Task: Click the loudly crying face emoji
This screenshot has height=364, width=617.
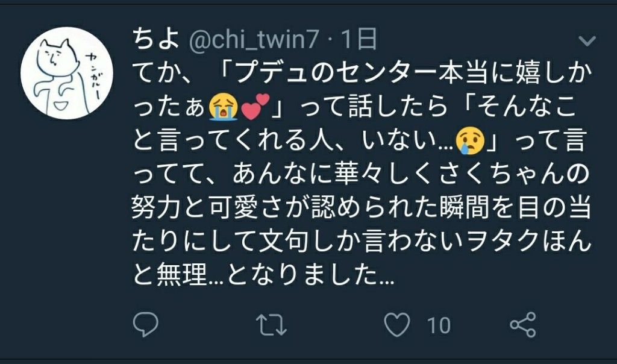Action: pyautogui.click(x=223, y=107)
